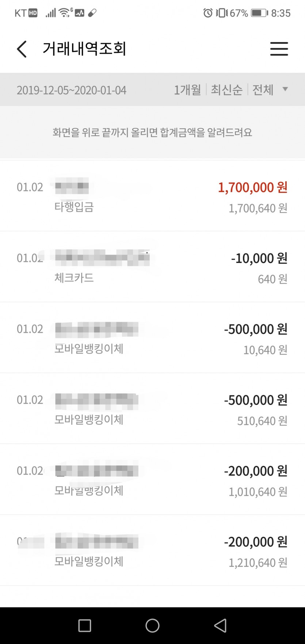Change the 1개월 period filter
Screen dimensions: 305x644
tap(187, 90)
